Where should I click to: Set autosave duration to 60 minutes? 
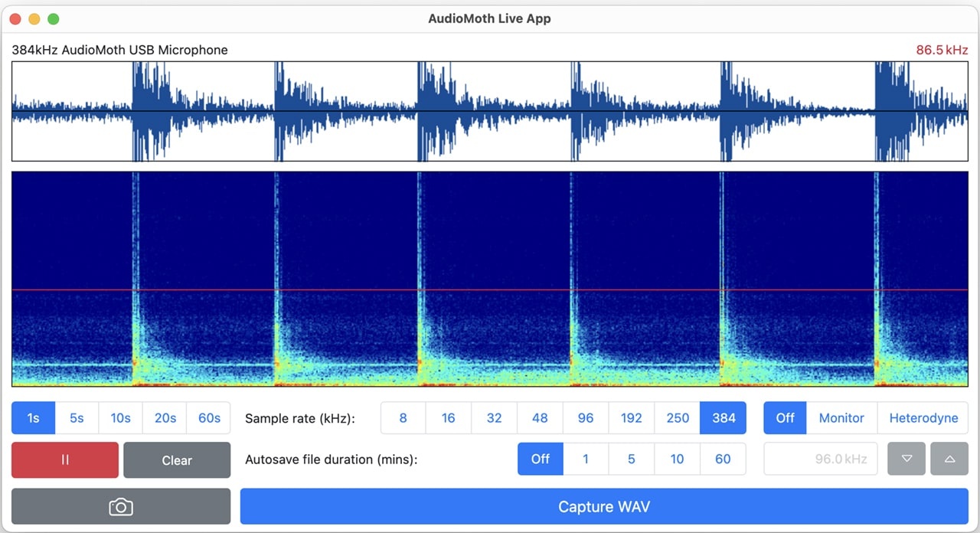(x=724, y=459)
